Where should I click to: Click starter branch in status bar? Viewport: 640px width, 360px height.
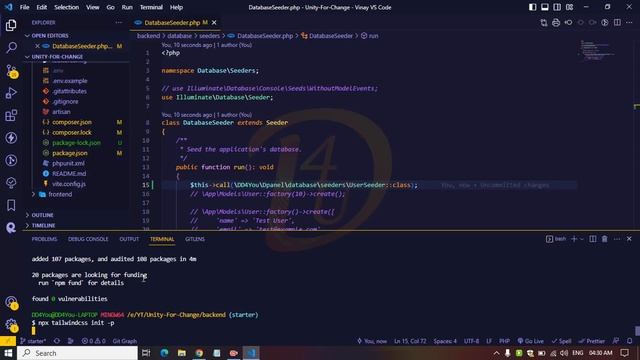click(33, 341)
